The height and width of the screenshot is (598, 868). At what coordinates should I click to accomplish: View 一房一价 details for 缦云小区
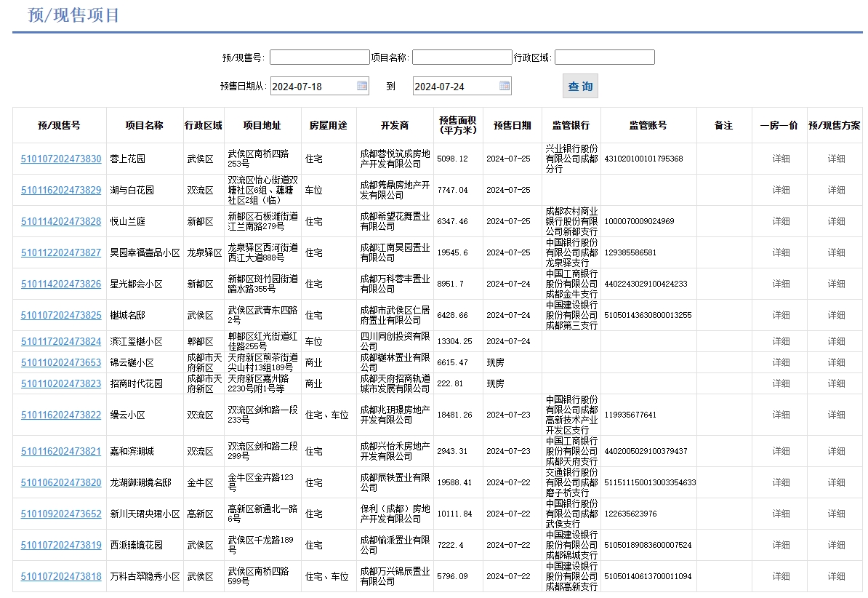[x=781, y=415]
